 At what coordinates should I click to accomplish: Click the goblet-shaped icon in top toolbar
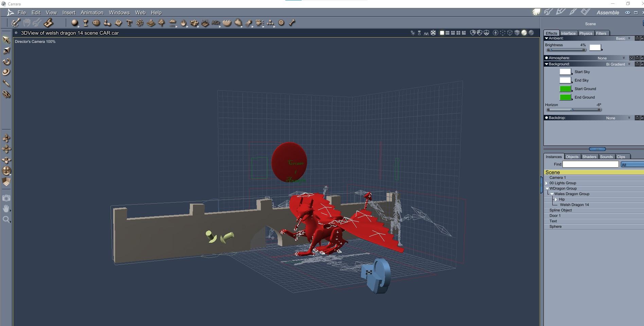(x=86, y=23)
